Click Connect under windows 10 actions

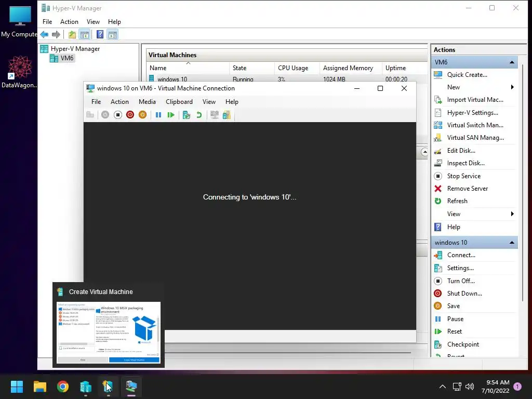461,255
